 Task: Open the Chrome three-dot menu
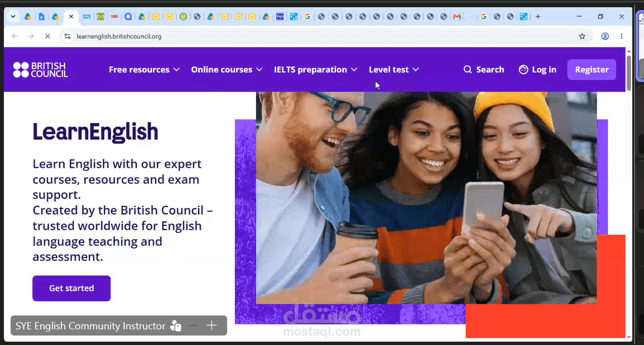pyautogui.click(x=622, y=36)
